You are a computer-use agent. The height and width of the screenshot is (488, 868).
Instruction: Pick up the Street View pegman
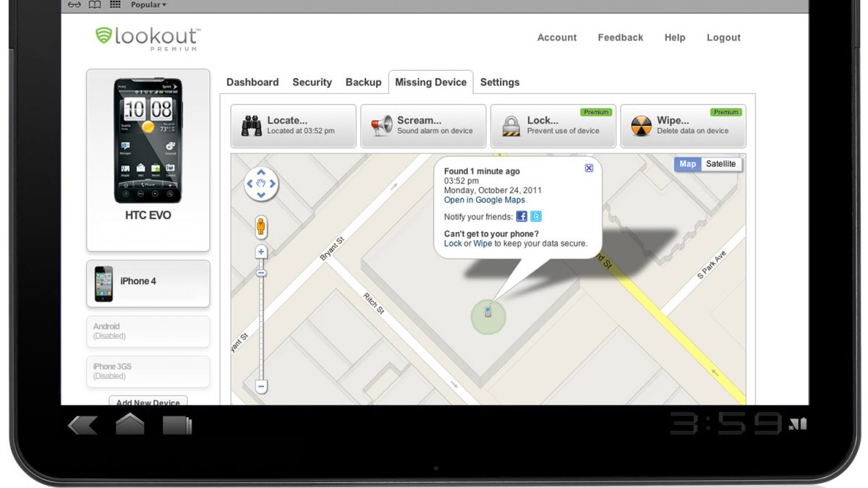(261, 227)
